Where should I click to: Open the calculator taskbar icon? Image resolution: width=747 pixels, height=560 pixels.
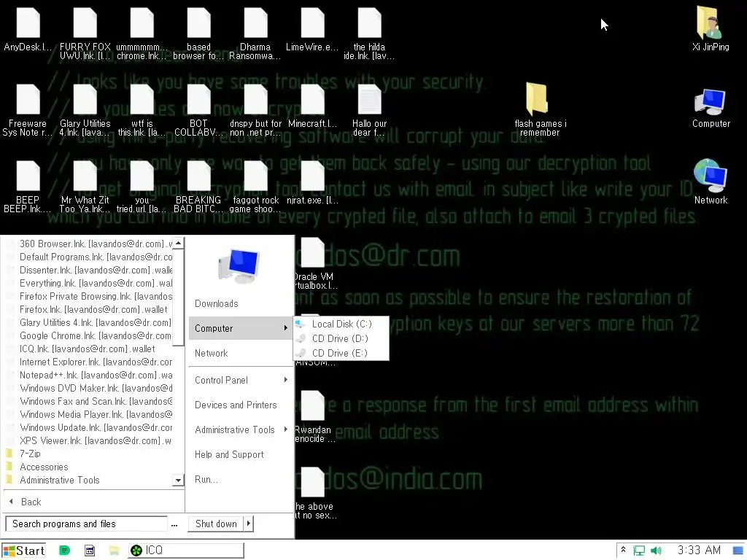coord(90,551)
